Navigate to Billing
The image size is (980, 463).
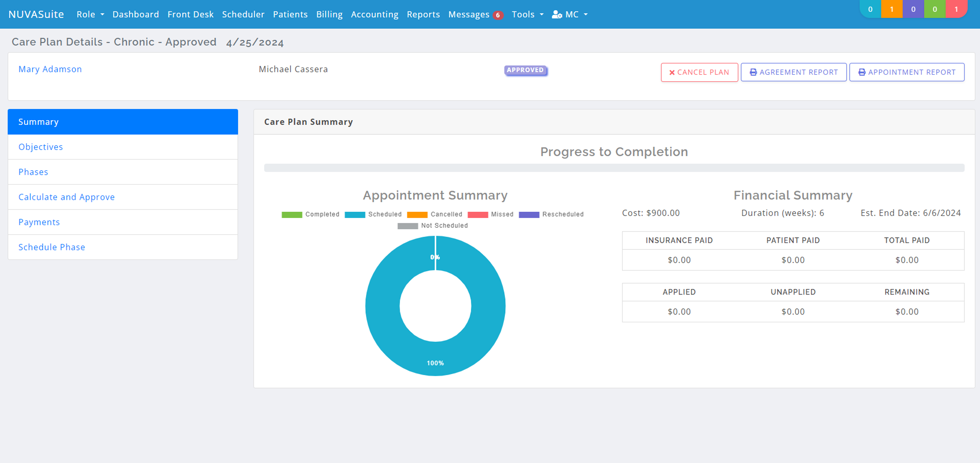pos(330,14)
